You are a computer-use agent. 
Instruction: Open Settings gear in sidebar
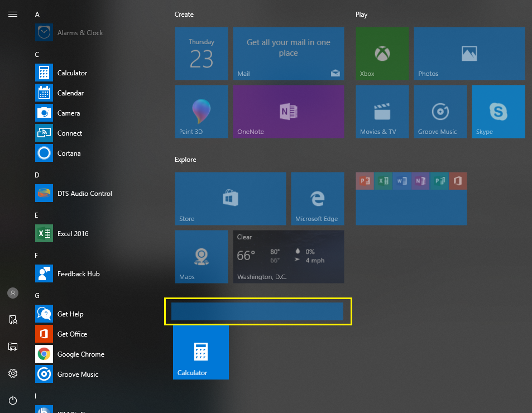coord(13,374)
